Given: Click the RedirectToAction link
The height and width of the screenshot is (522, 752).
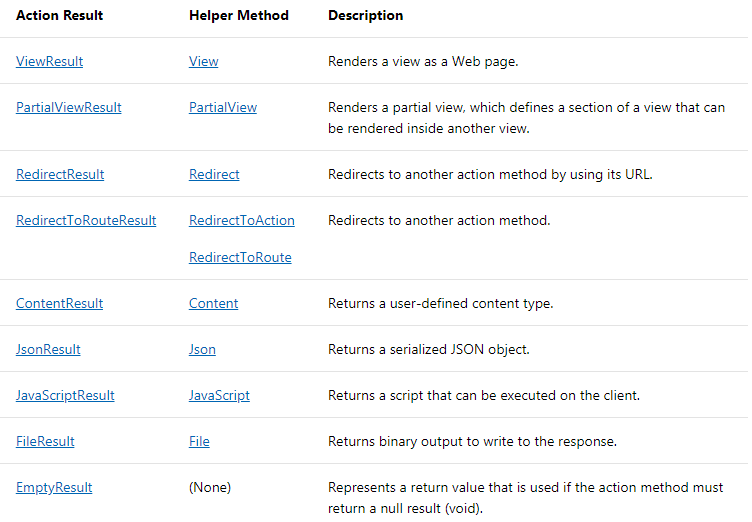Looking at the screenshot, I should tap(241, 220).
